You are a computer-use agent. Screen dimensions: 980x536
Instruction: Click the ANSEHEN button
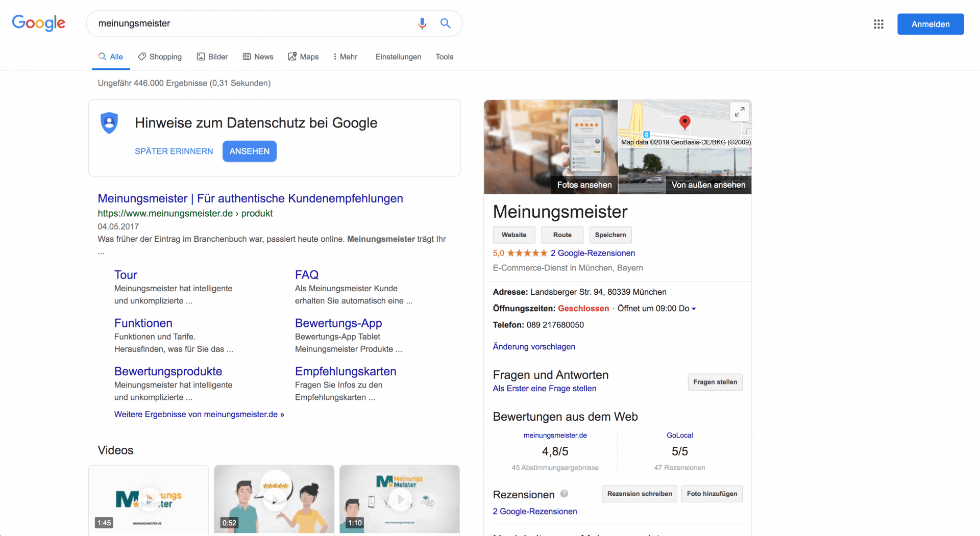[x=250, y=151]
